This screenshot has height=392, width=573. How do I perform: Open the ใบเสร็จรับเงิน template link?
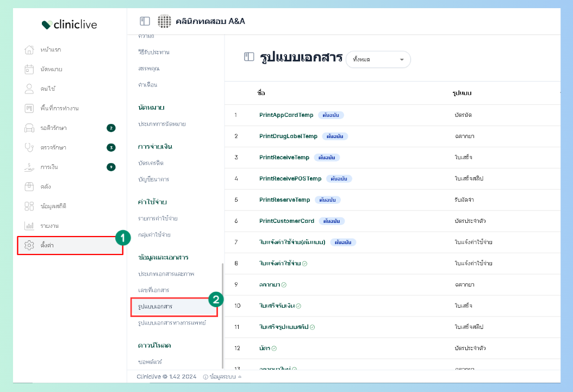coord(277,306)
